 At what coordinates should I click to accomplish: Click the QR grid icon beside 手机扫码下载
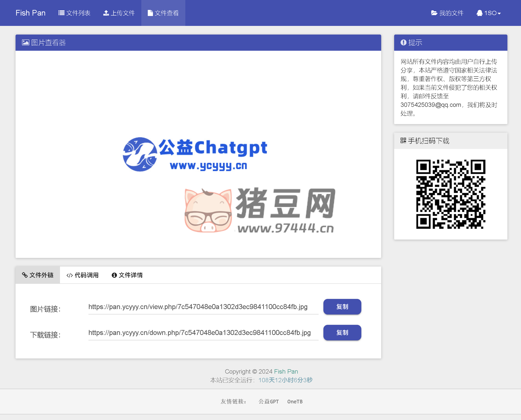403,141
